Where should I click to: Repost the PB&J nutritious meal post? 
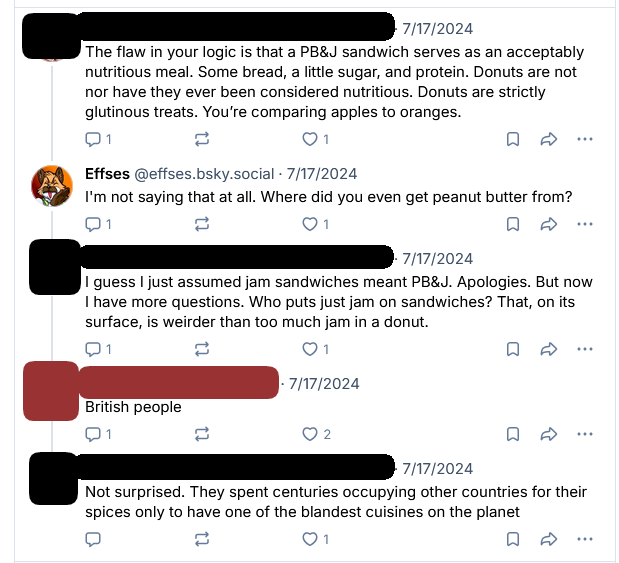tap(202, 139)
